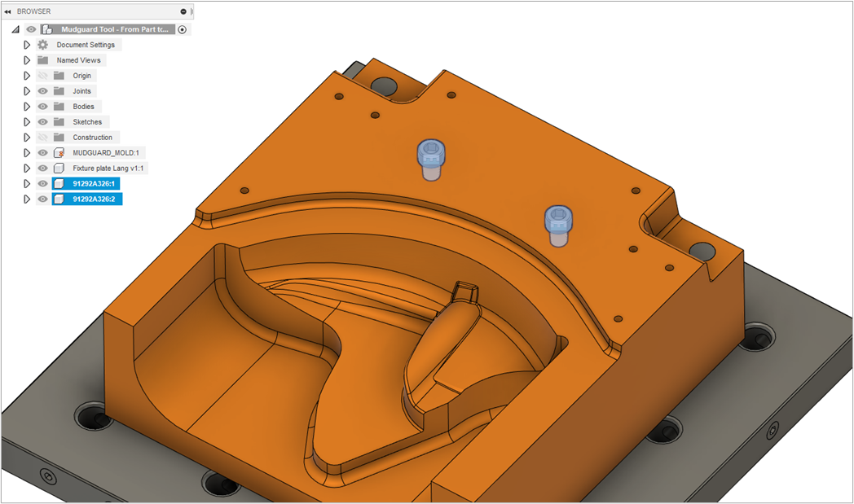Image resolution: width=854 pixels, height=504 pixels.
Task: Click the Construction folder icon
Action: pos(59,137)
